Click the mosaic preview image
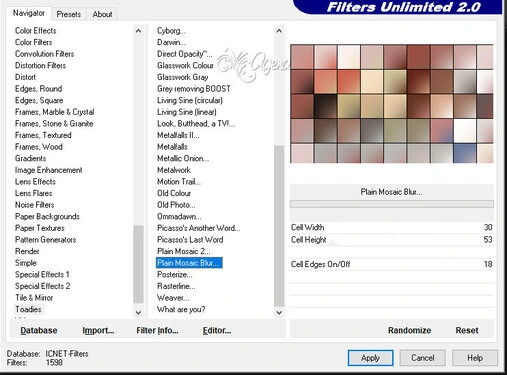 point(392,104)
